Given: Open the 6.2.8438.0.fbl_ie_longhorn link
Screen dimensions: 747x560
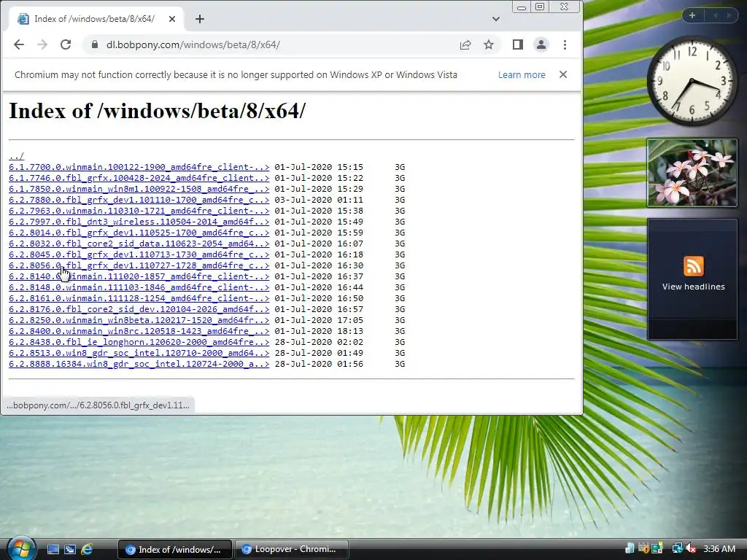Looking at the screenshot, I should click(139, 343).
